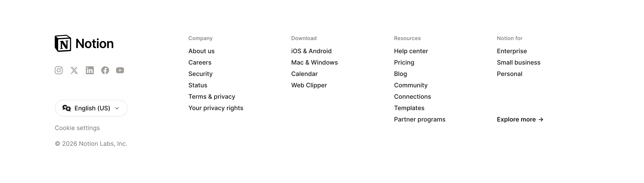Click the Explore more arrow
Viewport: 644px width, 183px height.
point(541,120)
